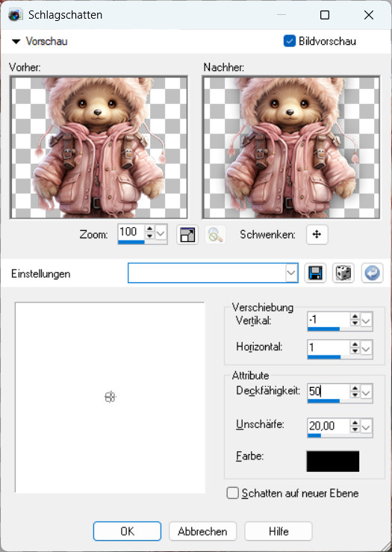
Task: Click the randomize parameters dice icon
Action: 343,273
